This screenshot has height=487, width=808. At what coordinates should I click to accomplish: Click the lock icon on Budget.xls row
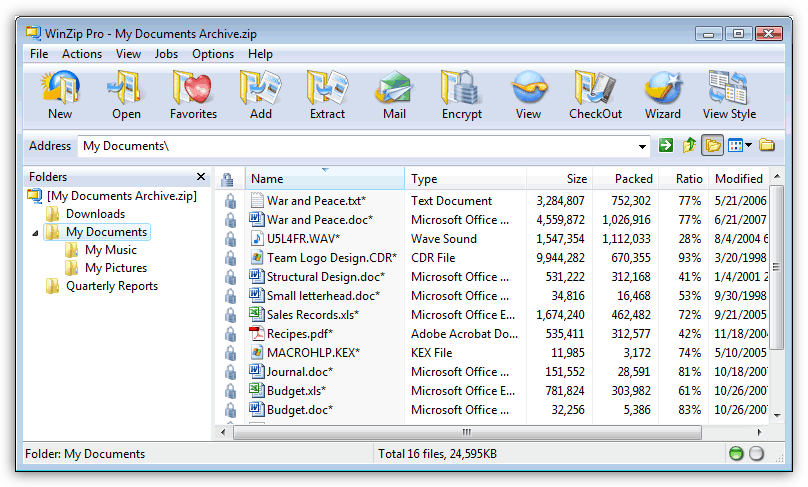[x=230, y=391]
